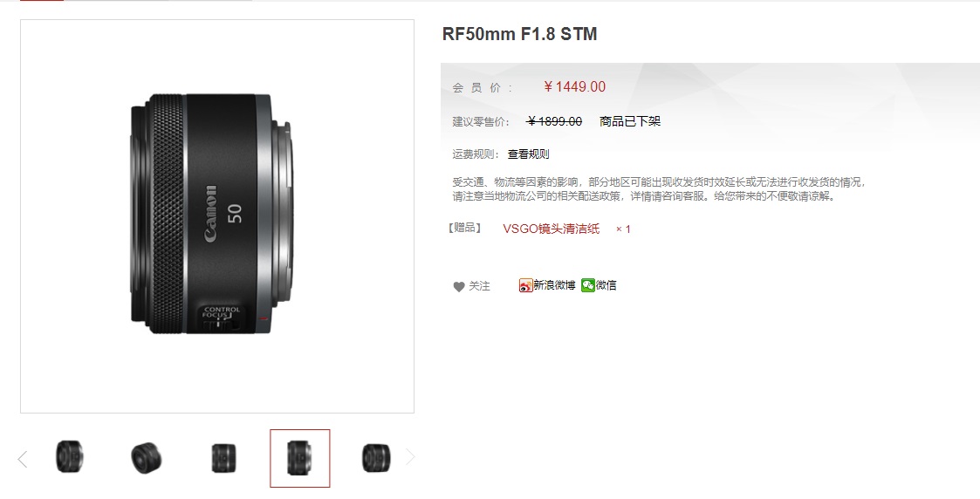Click the 关注 follow text
The width and height of the screenshot is (980, 499).
coord(479,286)
